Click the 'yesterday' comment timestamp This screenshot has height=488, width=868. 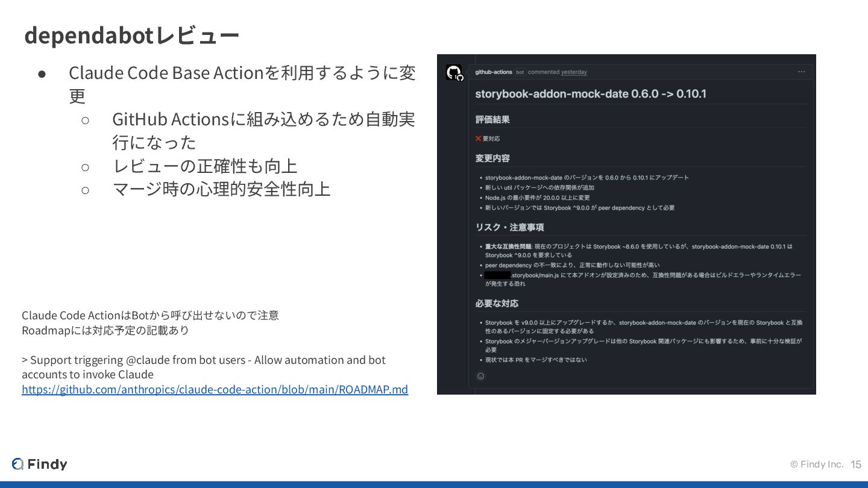574,72
